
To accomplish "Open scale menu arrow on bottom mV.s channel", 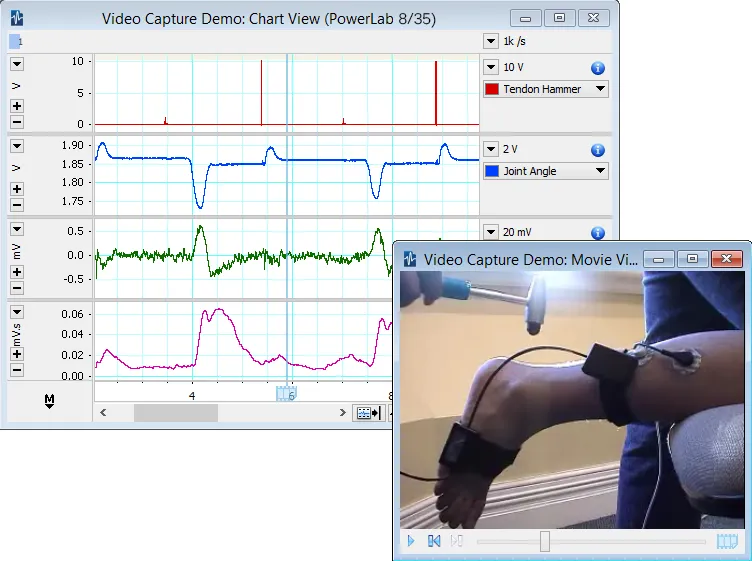I will (17, 311).
